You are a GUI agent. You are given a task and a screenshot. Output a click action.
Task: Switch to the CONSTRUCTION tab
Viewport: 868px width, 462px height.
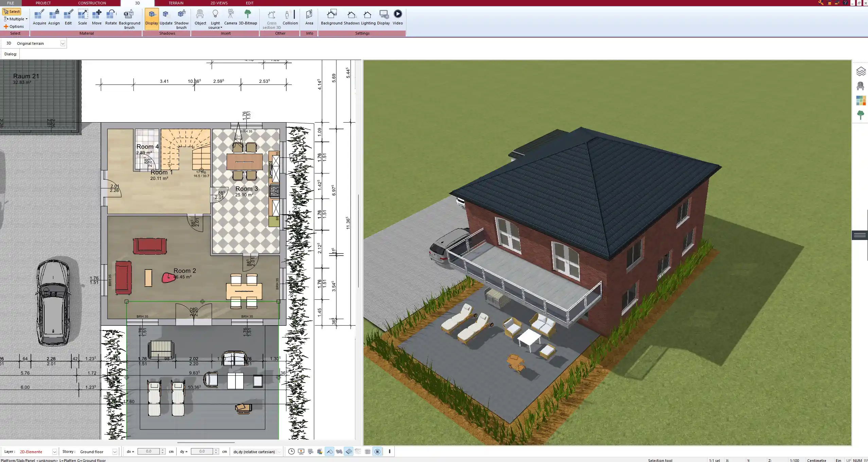[92, 3]
